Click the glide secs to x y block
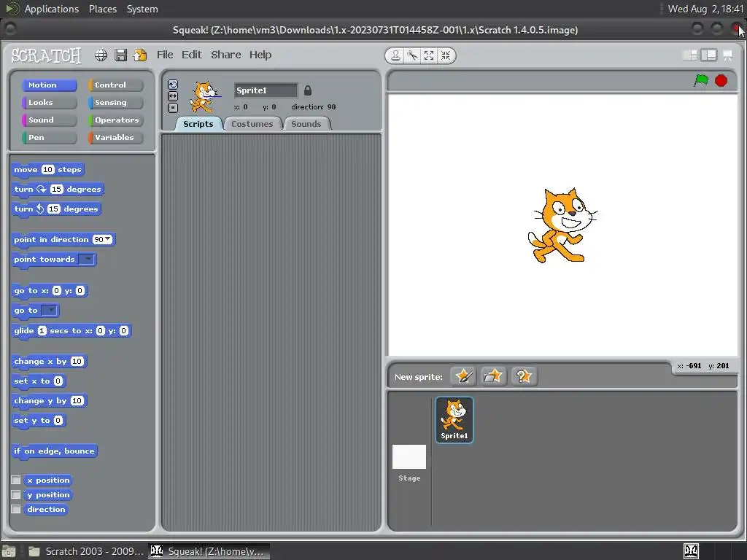This screenshot has width=747, height=560. coord(71,330)
